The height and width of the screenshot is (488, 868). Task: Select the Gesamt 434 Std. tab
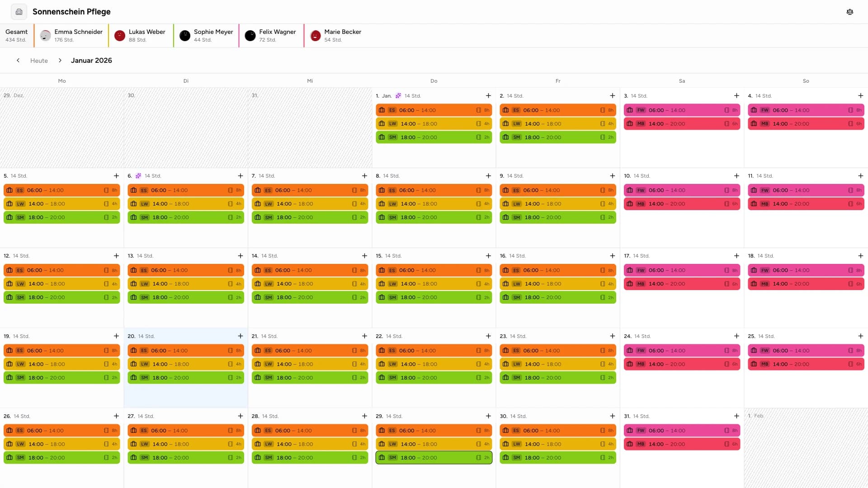(17, 36)
